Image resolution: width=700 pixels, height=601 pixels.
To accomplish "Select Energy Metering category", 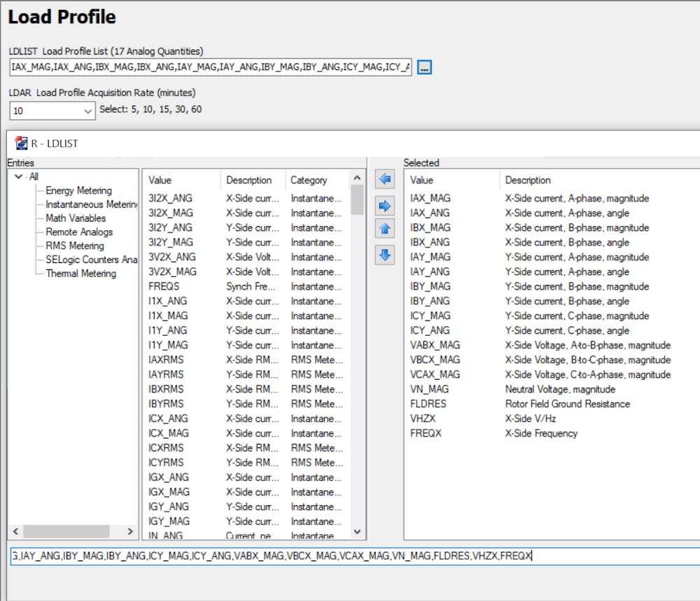I will click(78, 190).
